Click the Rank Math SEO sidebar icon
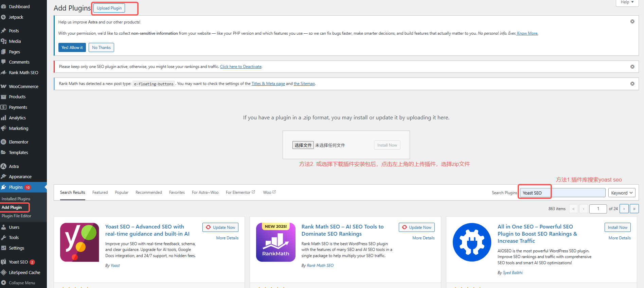Image resolution: width=644 pixels, height=288 pixels. point(3,72)
